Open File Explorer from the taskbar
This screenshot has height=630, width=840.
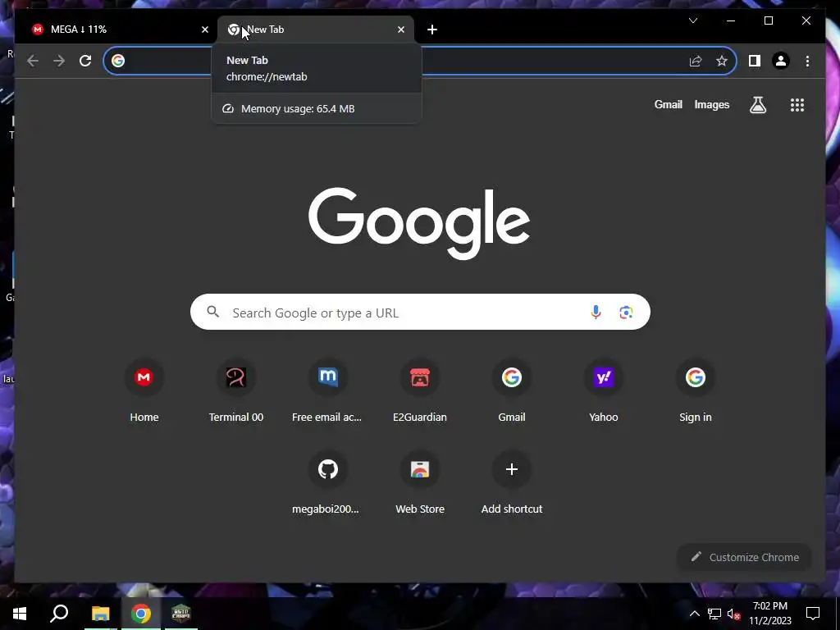click(x=100, y=614)
